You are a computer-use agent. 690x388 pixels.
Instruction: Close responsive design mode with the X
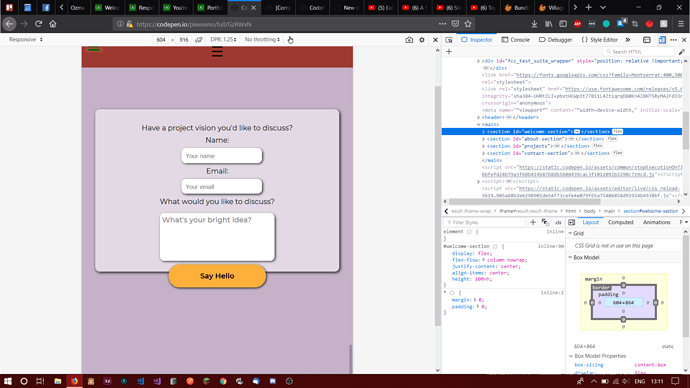[435, 40]
